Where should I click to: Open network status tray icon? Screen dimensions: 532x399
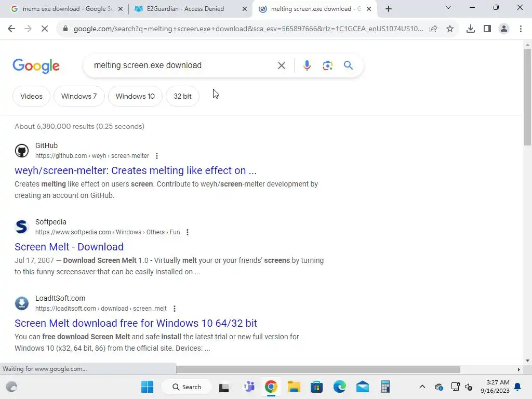[x=455, y=387]
